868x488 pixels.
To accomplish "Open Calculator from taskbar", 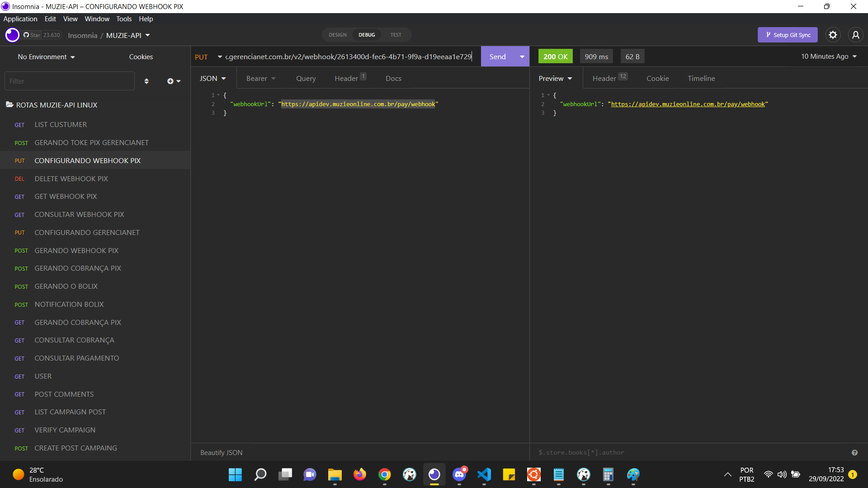I will (x=609, y=474).
